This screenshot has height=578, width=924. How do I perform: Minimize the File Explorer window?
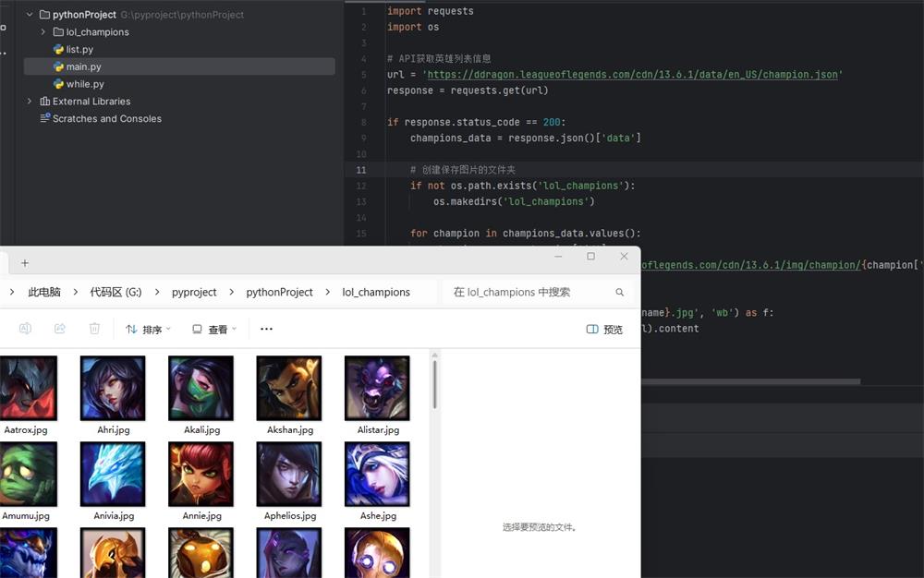click(558, 256)
